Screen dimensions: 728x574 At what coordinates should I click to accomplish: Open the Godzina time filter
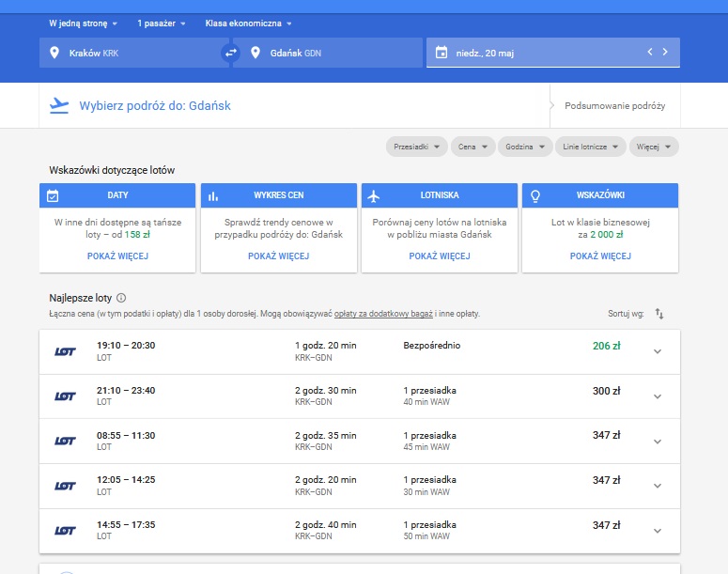(525, 147)
